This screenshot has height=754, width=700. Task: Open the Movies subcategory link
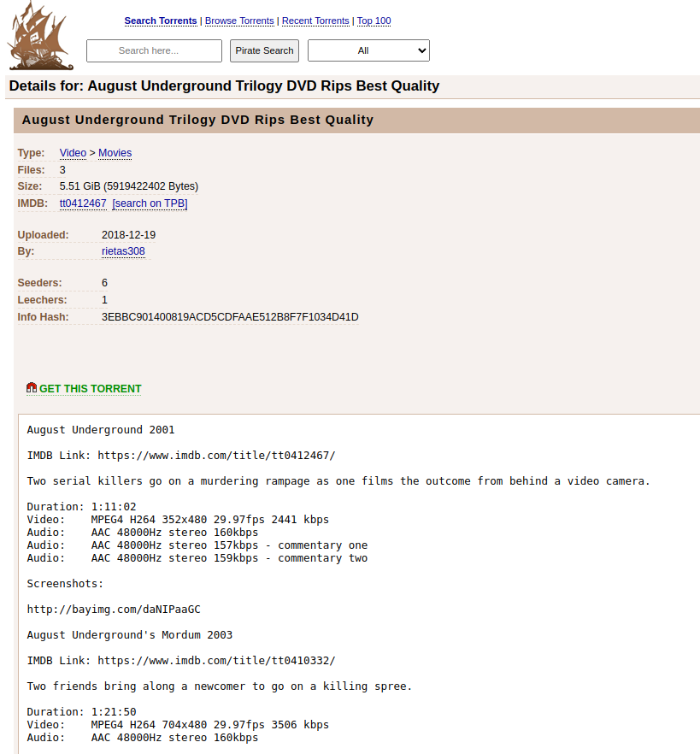[115, 153]
